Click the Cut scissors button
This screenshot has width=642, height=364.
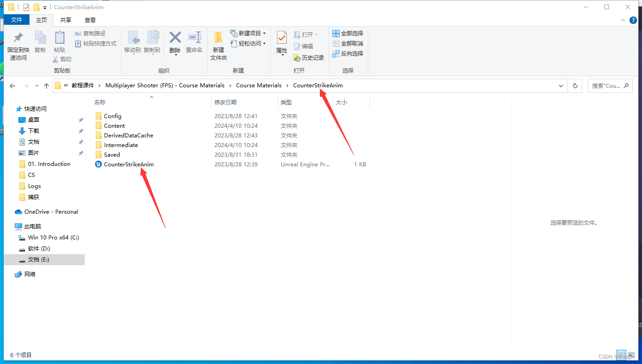click(x=62, y=59)
